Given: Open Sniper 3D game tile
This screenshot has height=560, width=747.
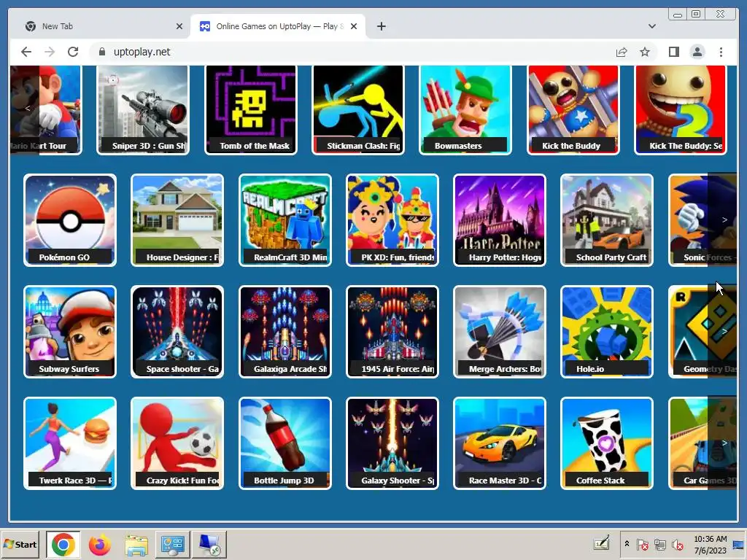Looking at the screenshot, I should 143,109.
